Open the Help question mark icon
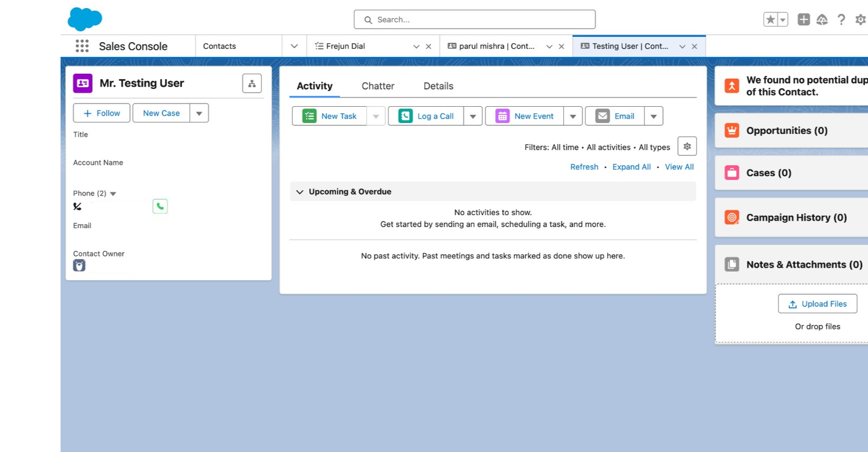This screenshot has width=868, height=452. click(x=841, y=20)
